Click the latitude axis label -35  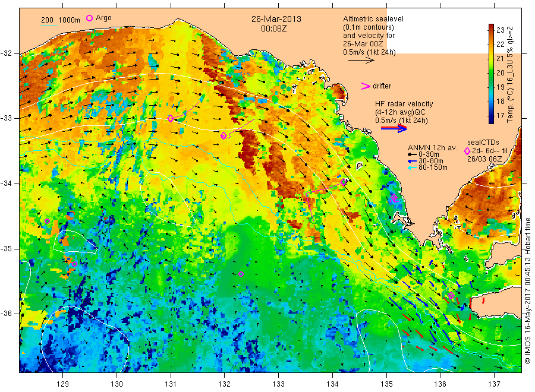pyautogui.click(x=6, y=248)
